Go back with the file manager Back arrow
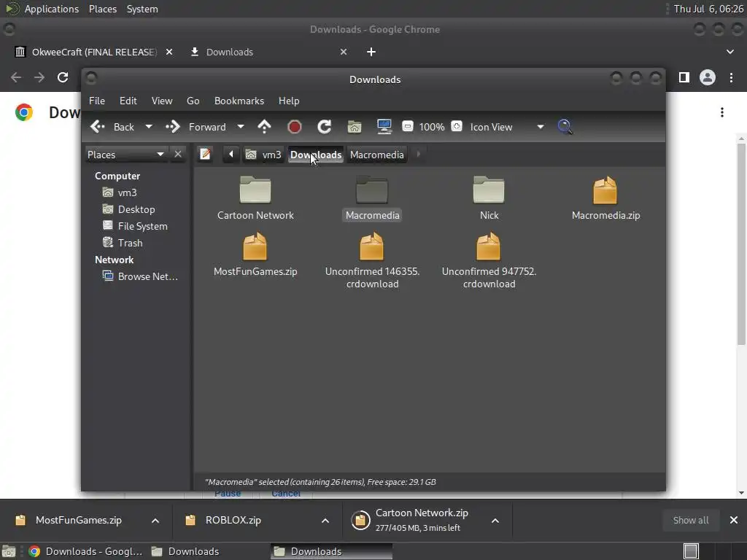This screenshot has height=560, width=747. 98,127
